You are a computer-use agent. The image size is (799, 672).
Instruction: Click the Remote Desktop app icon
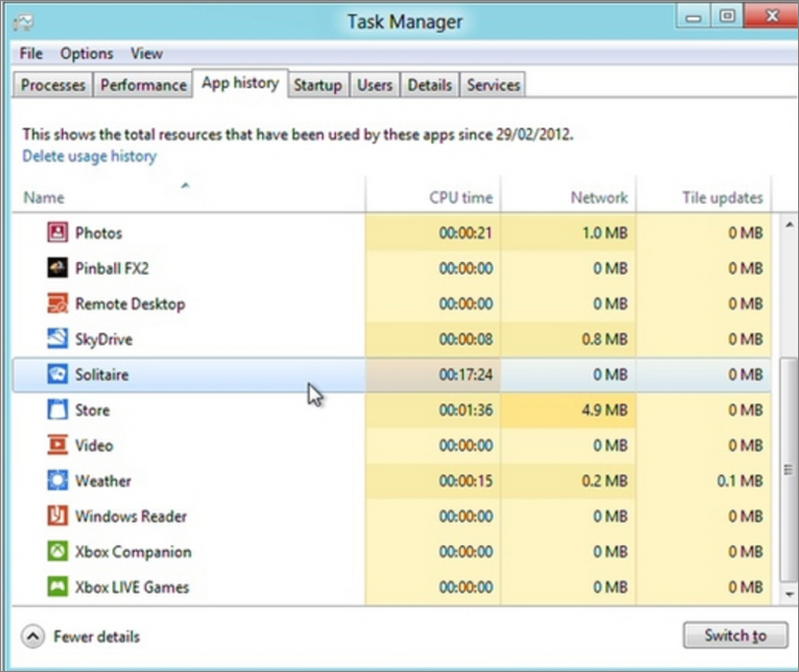point(57,303)
